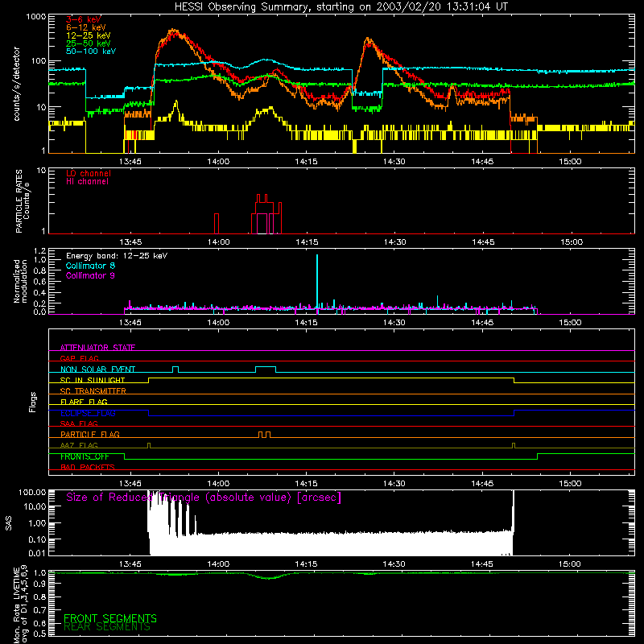Click '14:45' under the modulation panel
This screenshot has height=644, width=644.
(482, 323)
